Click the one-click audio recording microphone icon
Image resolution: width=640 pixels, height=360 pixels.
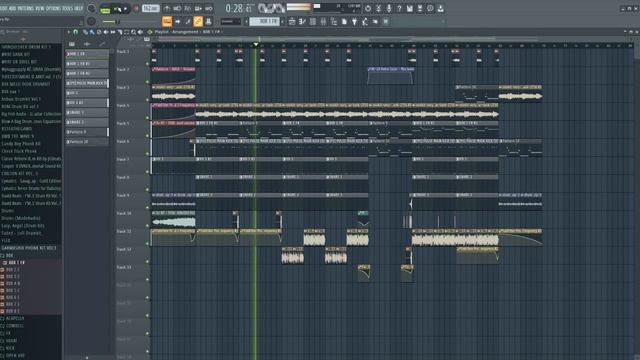(x=389, y=9)
